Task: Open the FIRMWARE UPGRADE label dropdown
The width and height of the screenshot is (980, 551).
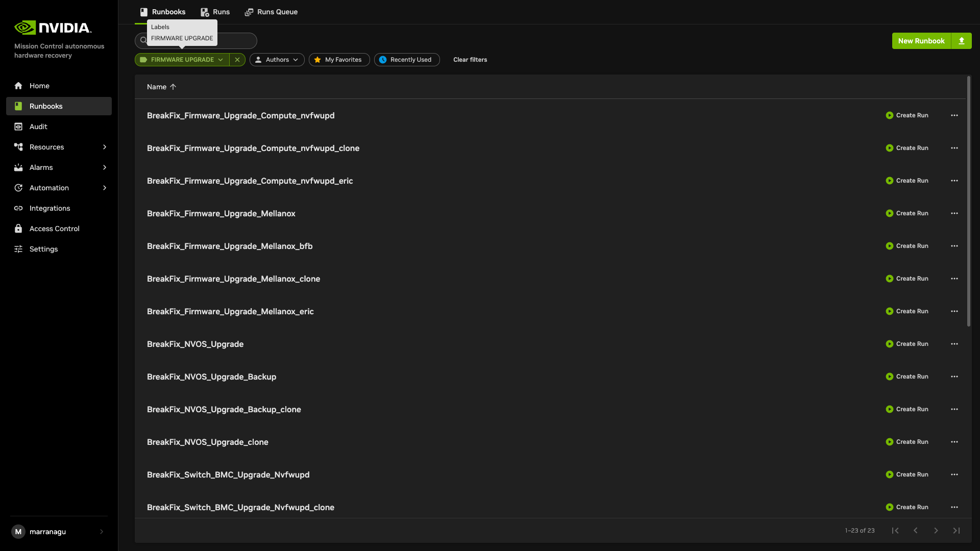Action: (182, 60)
